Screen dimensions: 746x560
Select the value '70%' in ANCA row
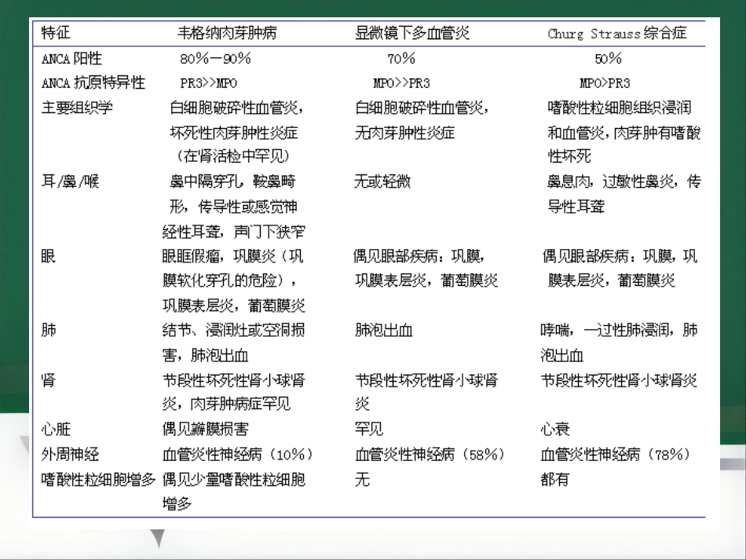401,59
